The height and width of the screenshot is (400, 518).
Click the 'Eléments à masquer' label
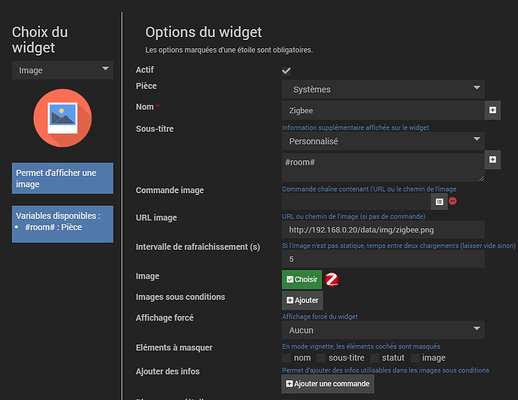(174, 348)
